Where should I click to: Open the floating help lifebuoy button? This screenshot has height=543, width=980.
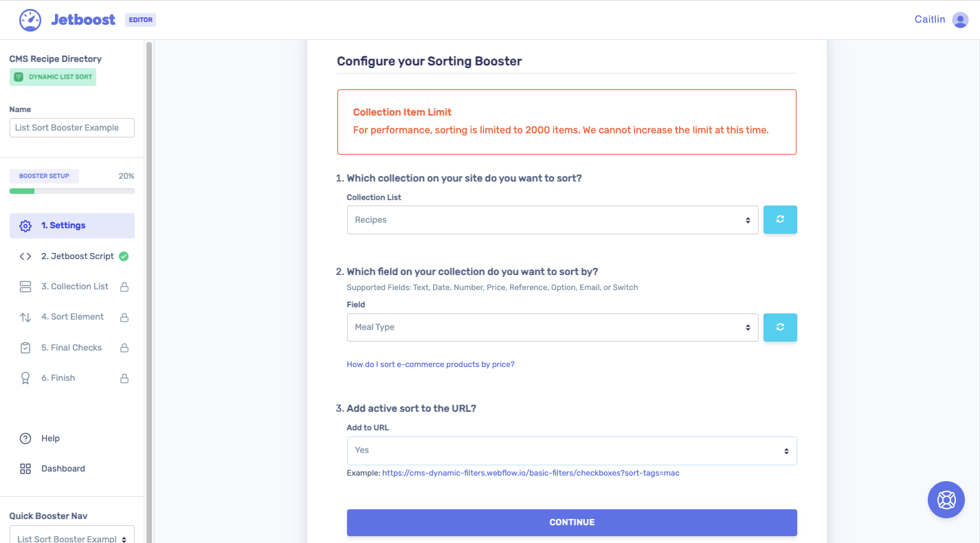coord(946,500)
